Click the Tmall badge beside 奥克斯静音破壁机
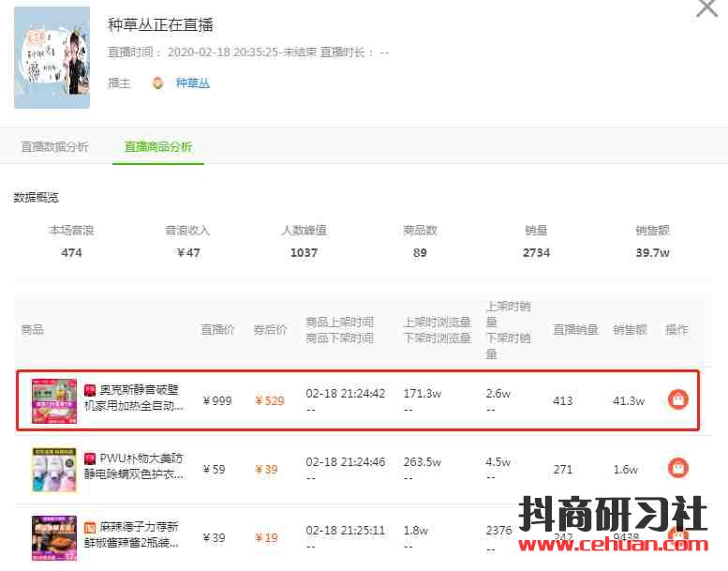The width and height of the screenshot is (728, 571). click(90, 389)
